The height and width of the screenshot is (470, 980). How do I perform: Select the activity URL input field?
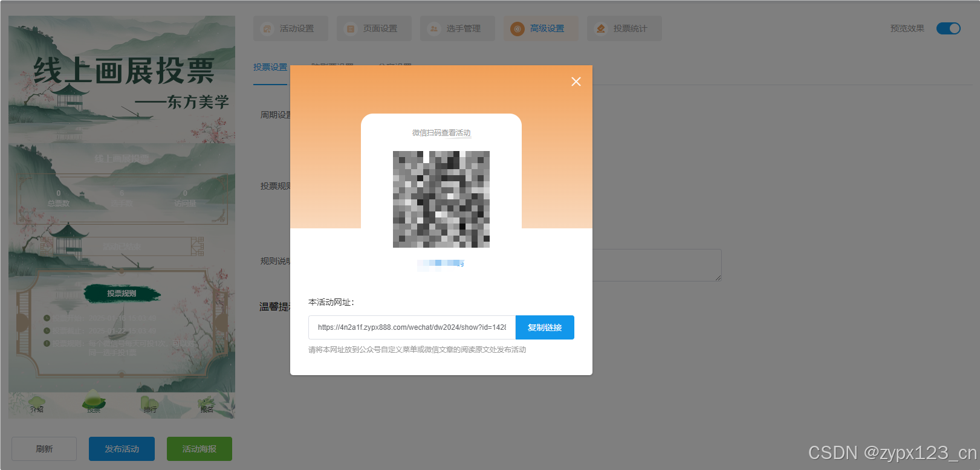coord(412,327)
